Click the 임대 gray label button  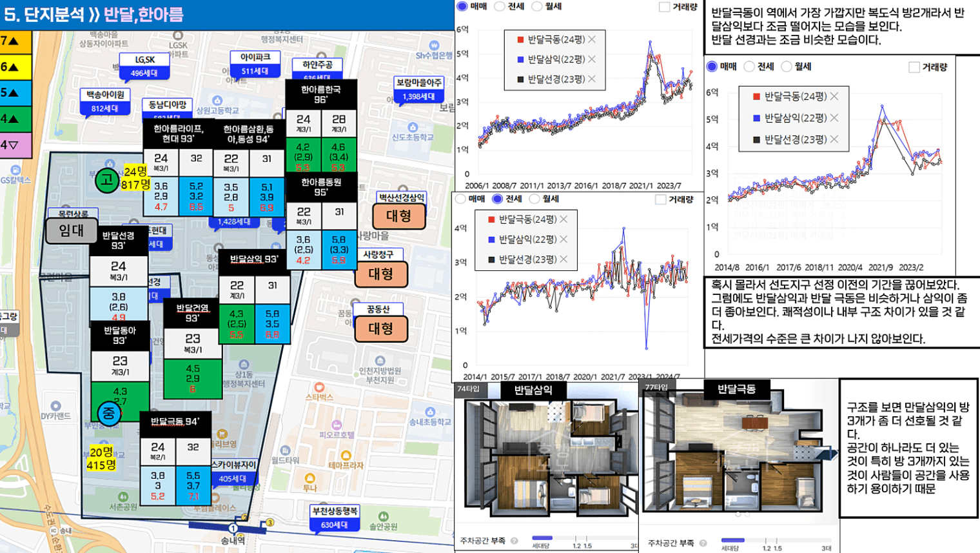[x=72, y=230]
